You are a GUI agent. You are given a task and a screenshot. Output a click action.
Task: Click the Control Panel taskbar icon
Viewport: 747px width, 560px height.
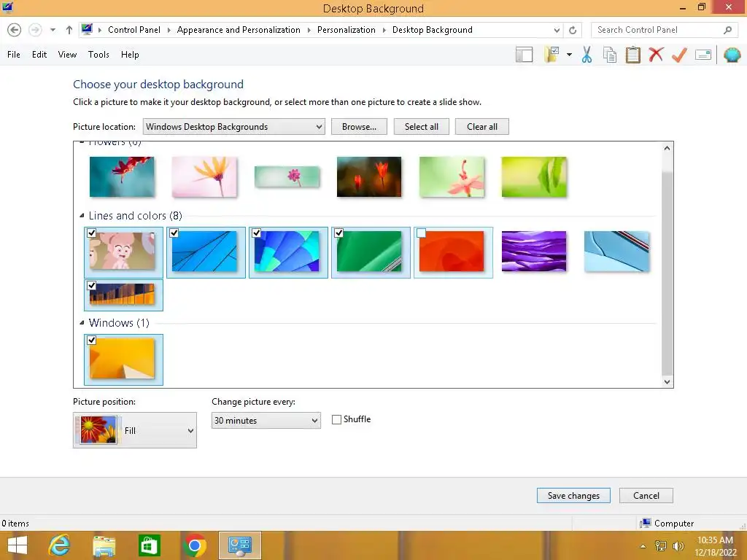coord(239,545)
